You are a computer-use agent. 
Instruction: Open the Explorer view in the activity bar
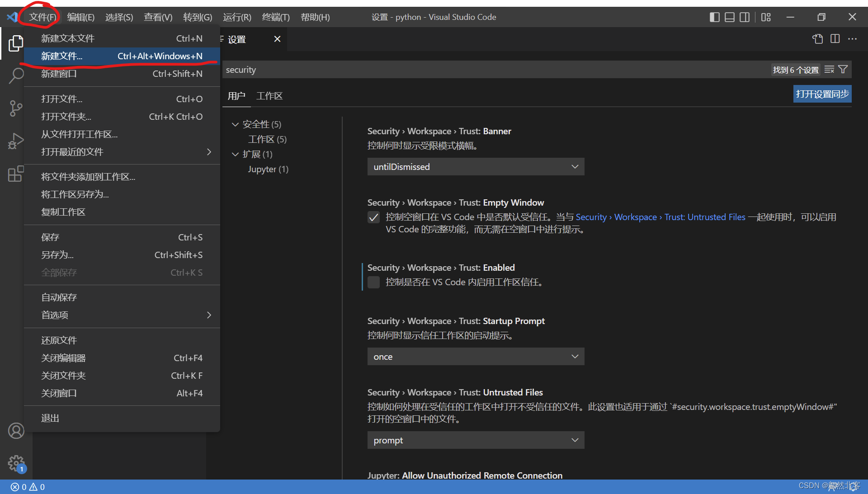click(x=16, y=43)
